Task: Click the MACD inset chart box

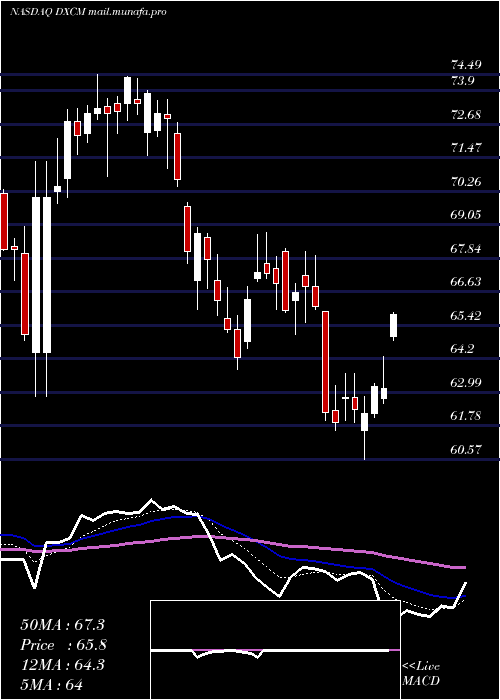Action: pyautogui.click(x=275, y=650)
